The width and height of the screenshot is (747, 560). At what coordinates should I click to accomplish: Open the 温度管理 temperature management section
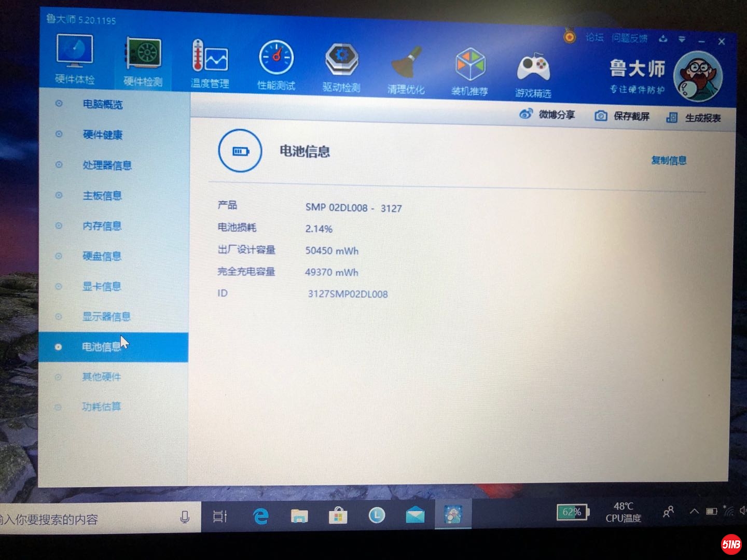click(210, 64)
